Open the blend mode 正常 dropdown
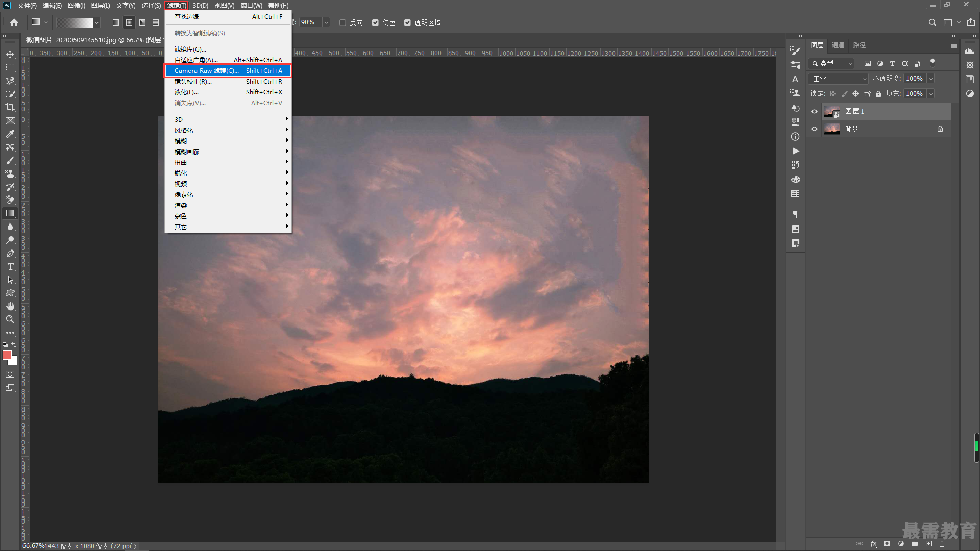This screenshot has width=980, height=551. pos(839,79)
